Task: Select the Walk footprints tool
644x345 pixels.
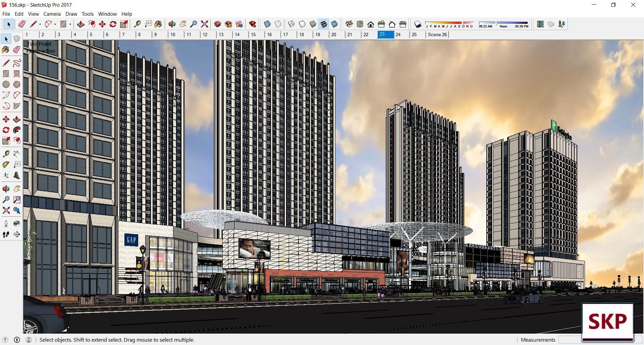Action: coord(6,234)
